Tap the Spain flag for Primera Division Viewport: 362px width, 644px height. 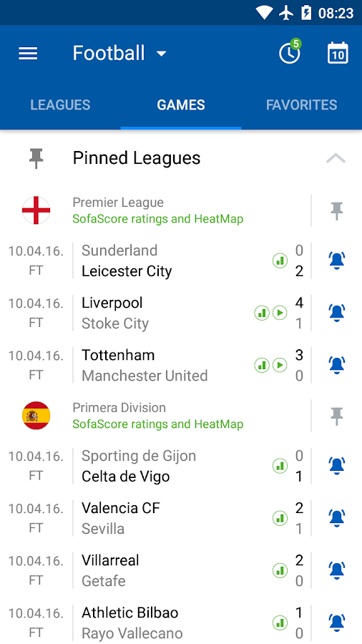pos(36,416)
